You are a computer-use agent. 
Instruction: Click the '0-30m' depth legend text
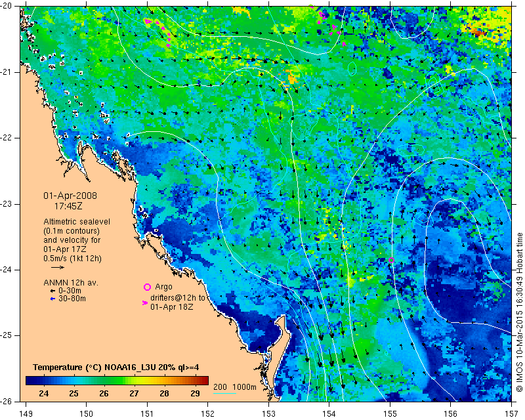(70, 291)
